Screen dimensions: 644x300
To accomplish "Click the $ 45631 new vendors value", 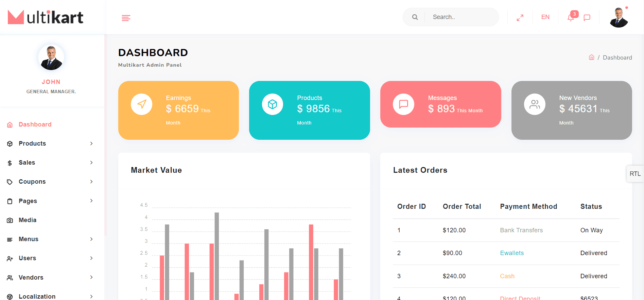I will [578, 109].
